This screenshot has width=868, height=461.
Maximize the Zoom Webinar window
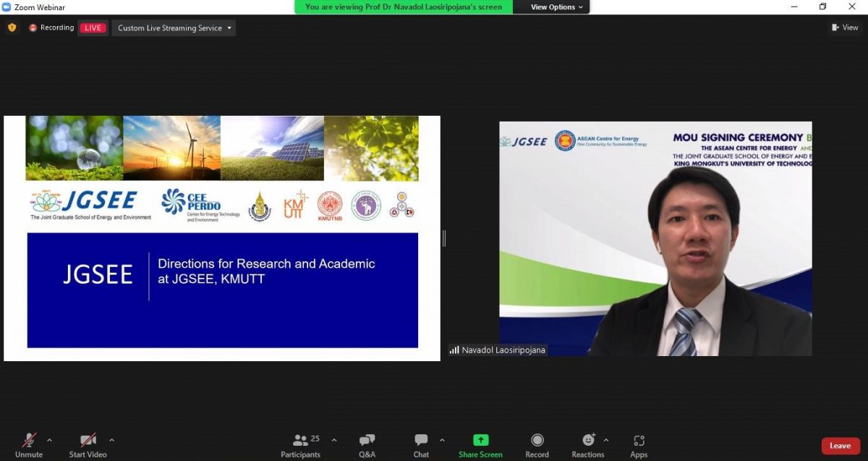point(822,7)
